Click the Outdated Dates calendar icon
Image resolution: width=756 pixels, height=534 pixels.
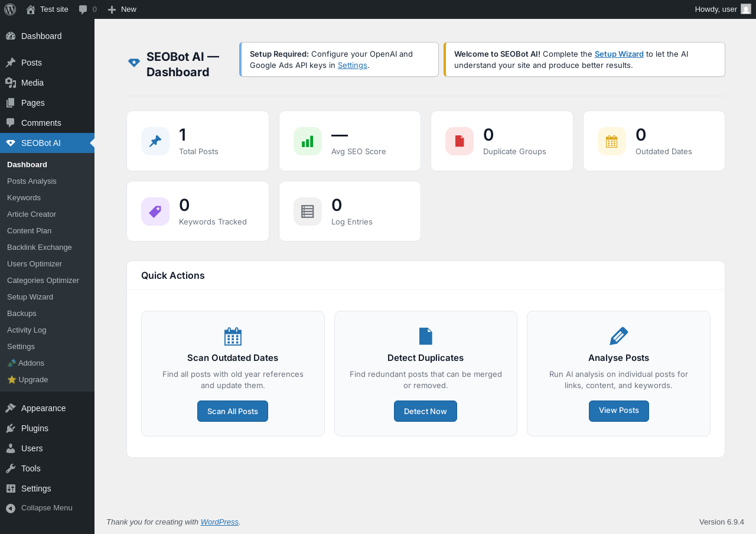pyautogui.click(x=612, y=141)
